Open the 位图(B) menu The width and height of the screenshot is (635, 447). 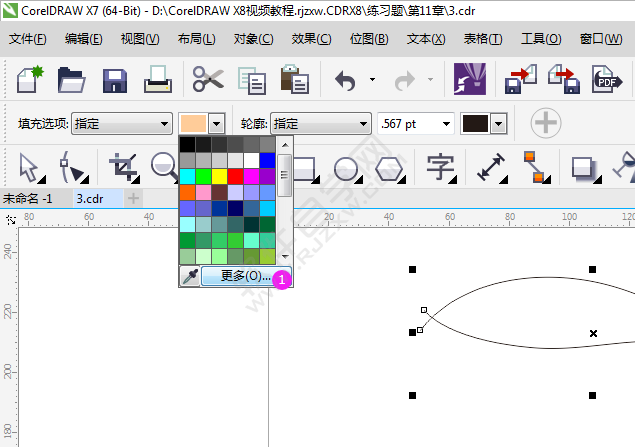(x=369, y=39)
